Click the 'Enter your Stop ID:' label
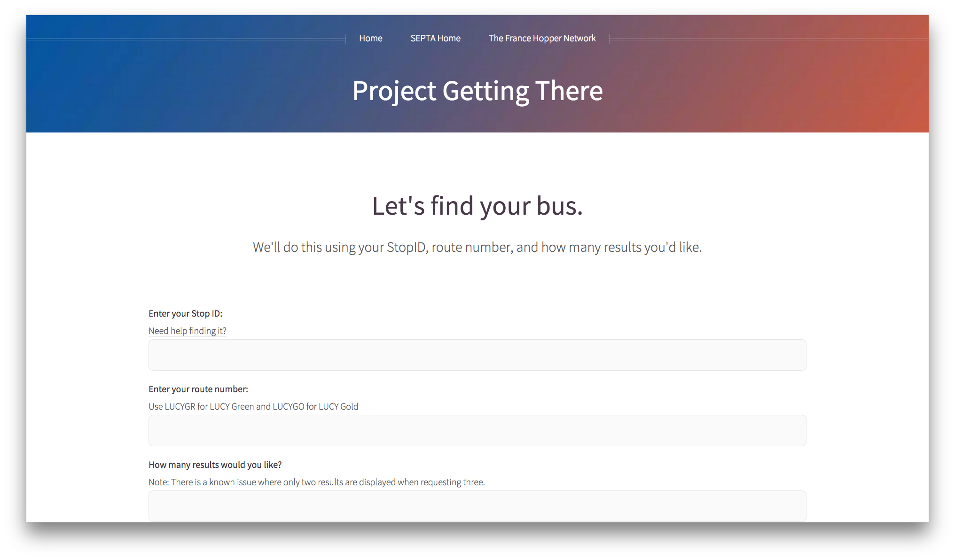 pos(185,313)
